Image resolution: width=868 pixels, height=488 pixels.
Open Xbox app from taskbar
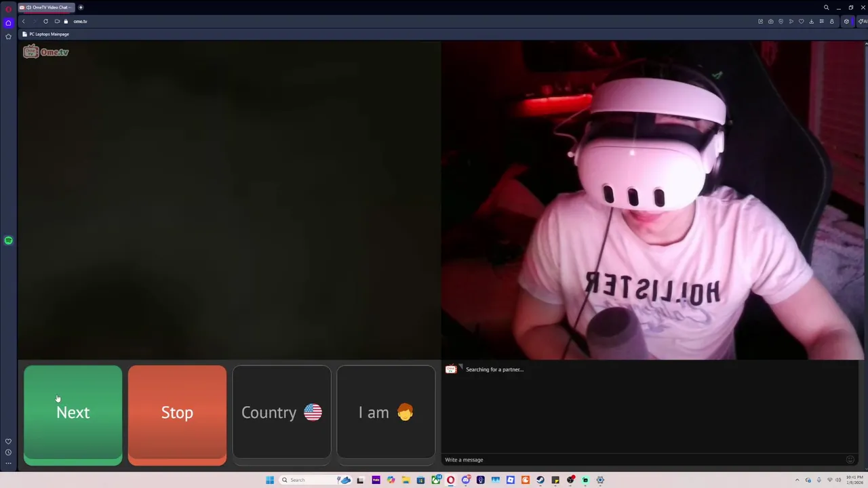[435, 480]
